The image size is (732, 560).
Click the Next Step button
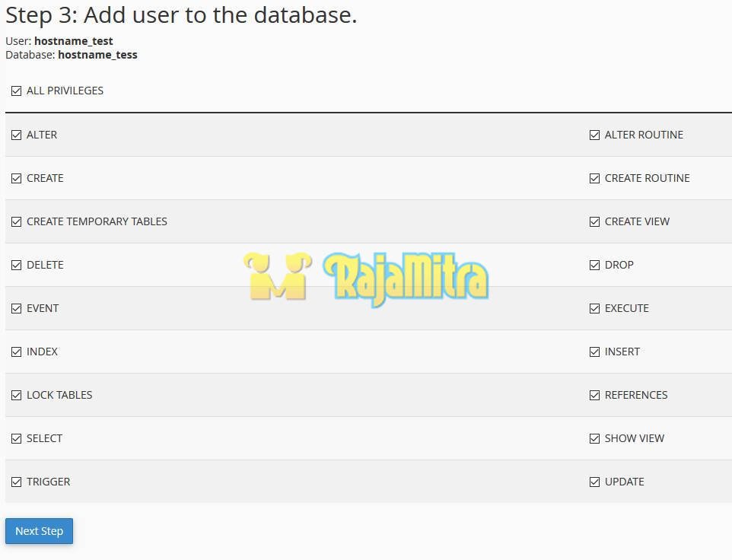39,531
